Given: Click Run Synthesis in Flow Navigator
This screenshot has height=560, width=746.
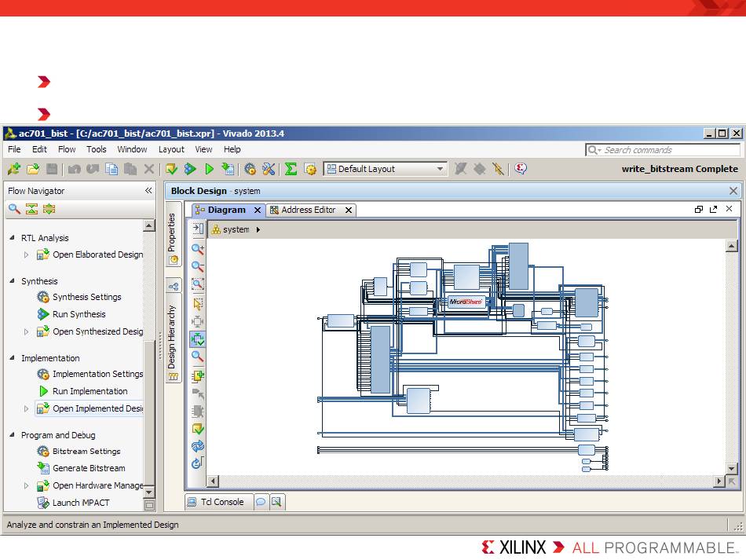Looking at the screenshot, I should [x=79, y=314].
